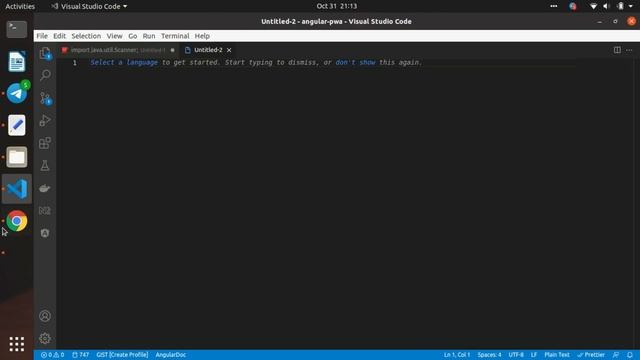Click the 747 status bar indicator

click(x=80, y=355)
